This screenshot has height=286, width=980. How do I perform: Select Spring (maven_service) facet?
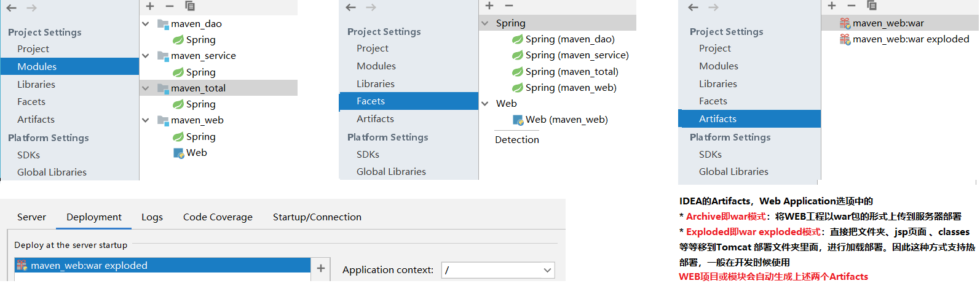click(577, 55)
